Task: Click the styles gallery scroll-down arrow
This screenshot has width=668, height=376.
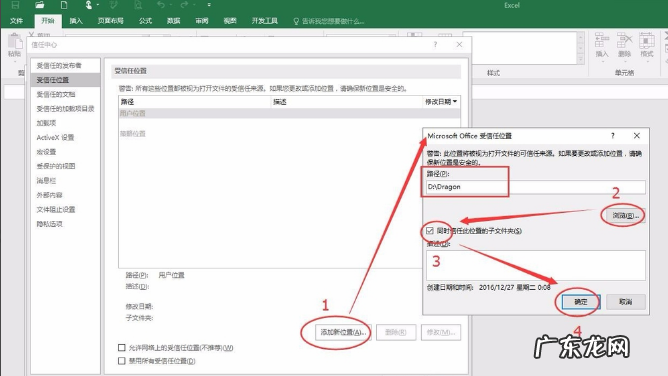Action: coord(580,48)
